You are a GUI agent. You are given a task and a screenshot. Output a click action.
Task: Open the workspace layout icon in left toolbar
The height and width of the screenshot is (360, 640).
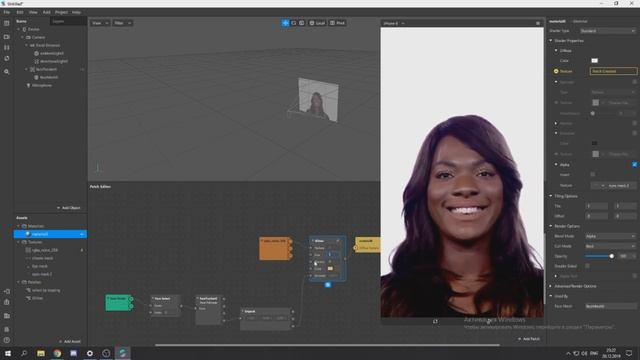(7, 23)
